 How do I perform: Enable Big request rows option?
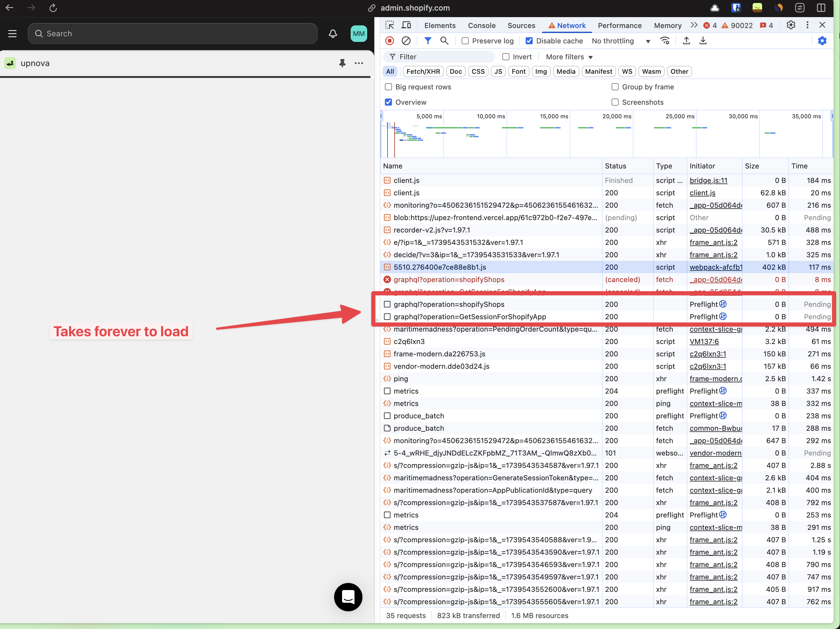click(x=388, y=87)
